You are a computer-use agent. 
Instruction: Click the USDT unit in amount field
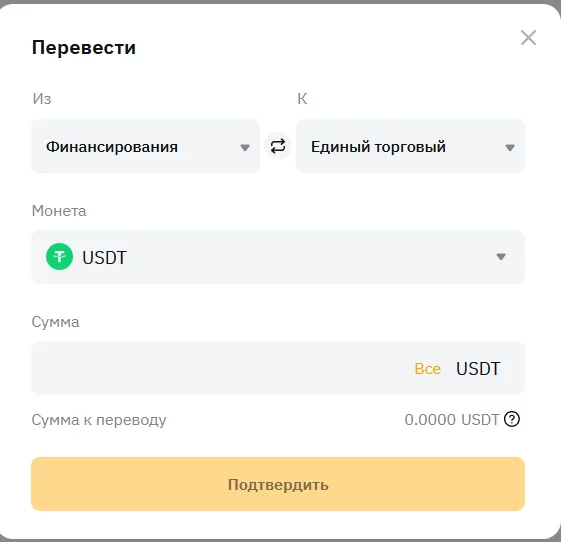(478, 368)
